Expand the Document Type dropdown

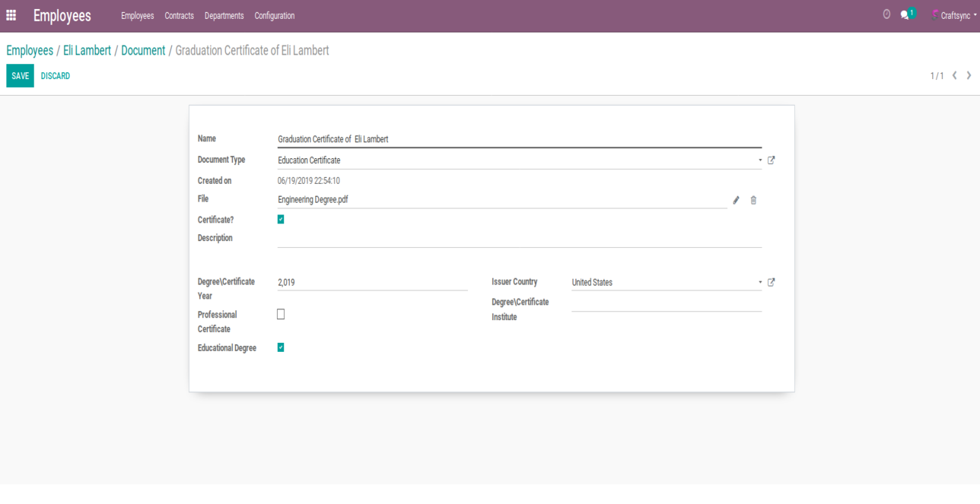point(759,160)
